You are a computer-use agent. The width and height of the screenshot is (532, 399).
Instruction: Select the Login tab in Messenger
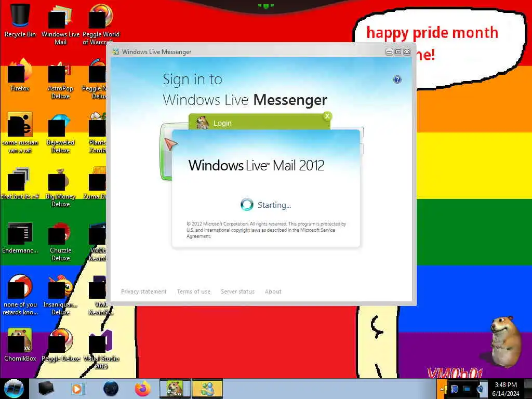tap(259, 123)
